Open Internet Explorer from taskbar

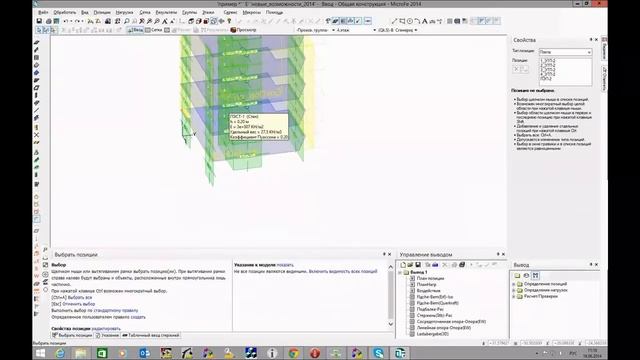click(x=60, y=353)
